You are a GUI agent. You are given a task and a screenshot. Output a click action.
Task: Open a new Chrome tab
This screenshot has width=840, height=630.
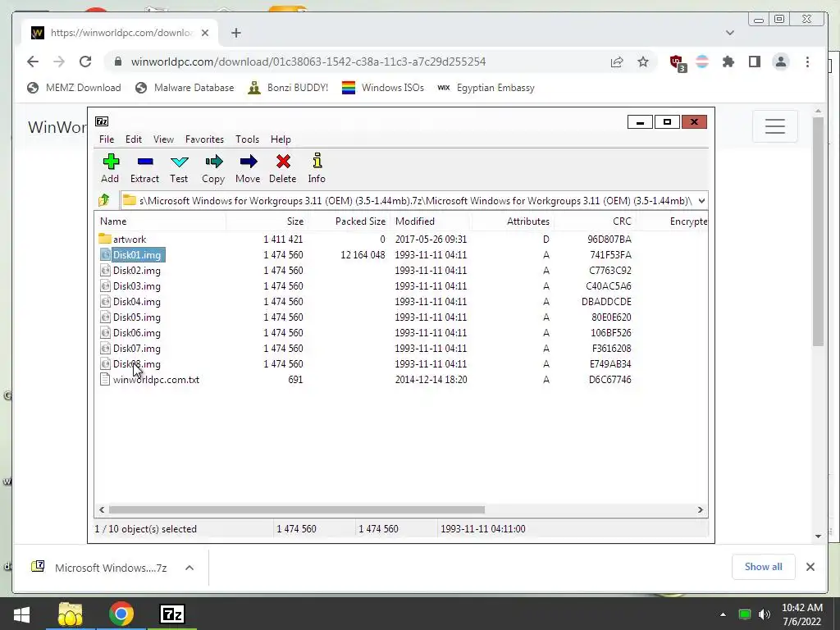[235, 33]
